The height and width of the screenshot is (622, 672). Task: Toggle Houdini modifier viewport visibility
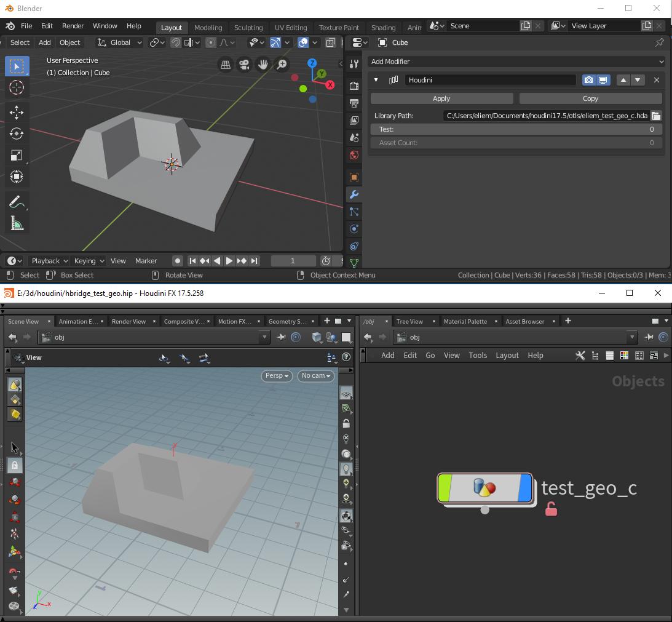pyautogui.click(x=603, y=80)
